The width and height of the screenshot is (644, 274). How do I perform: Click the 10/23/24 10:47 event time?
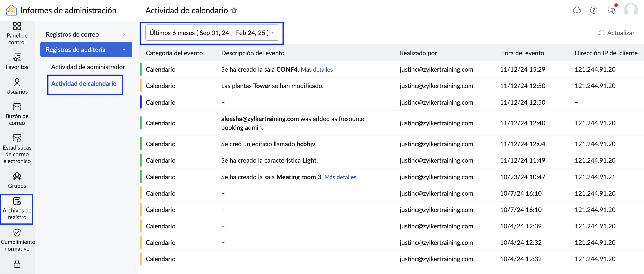tap(523, 177)
